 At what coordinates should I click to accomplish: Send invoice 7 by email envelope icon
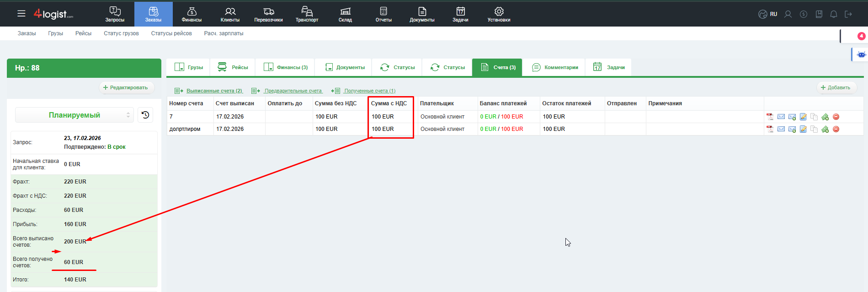point(781,117)
